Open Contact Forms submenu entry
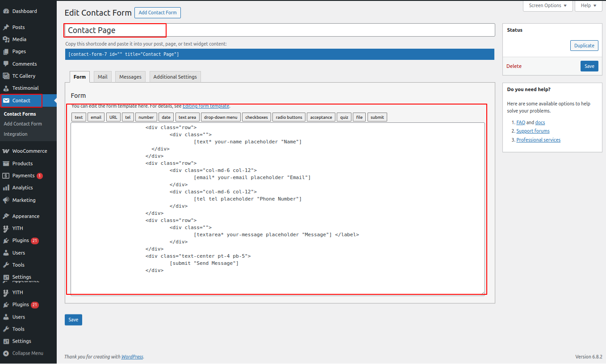606x364 pixels. click(20, 114)
